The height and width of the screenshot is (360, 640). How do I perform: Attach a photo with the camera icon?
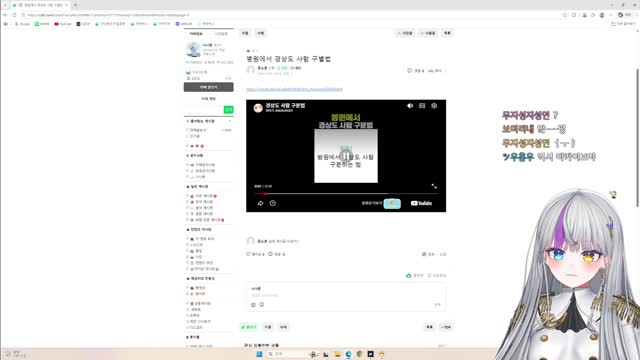tap(253, 304)
